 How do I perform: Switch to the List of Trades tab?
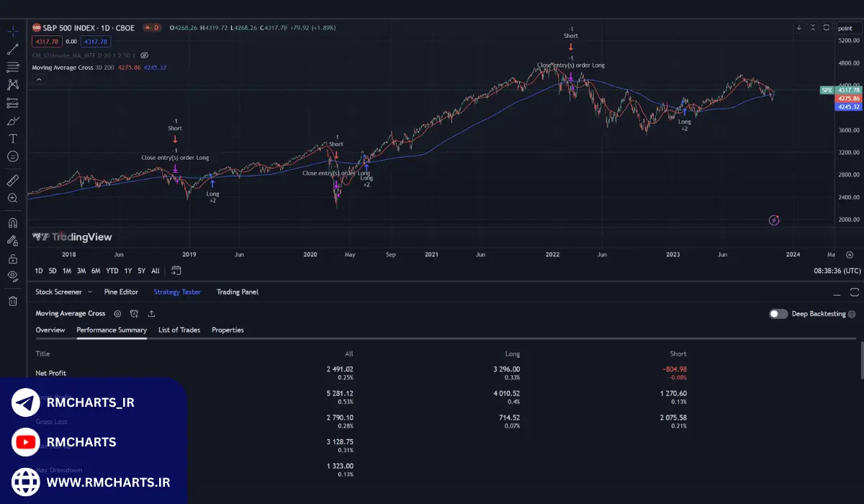[x=179, y=330]
